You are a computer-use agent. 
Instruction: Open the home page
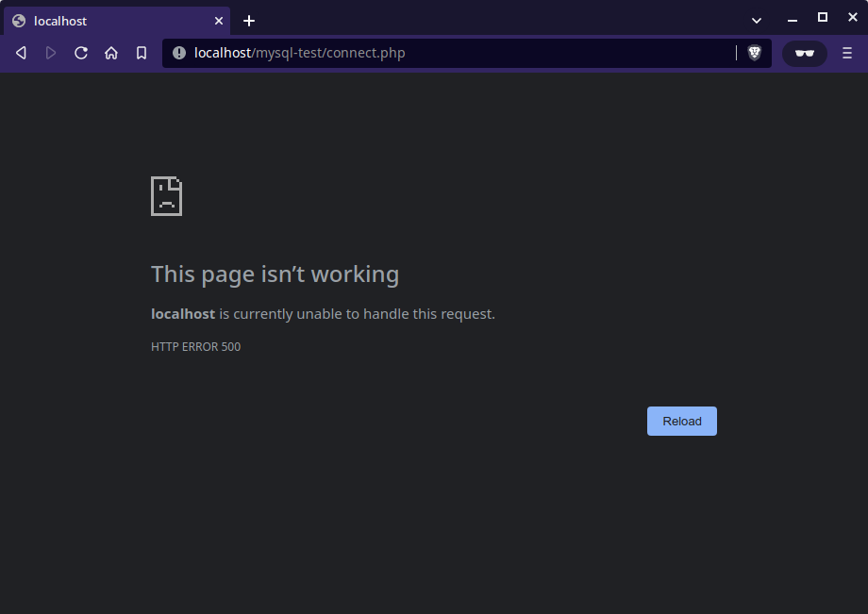tap(111, 53)
